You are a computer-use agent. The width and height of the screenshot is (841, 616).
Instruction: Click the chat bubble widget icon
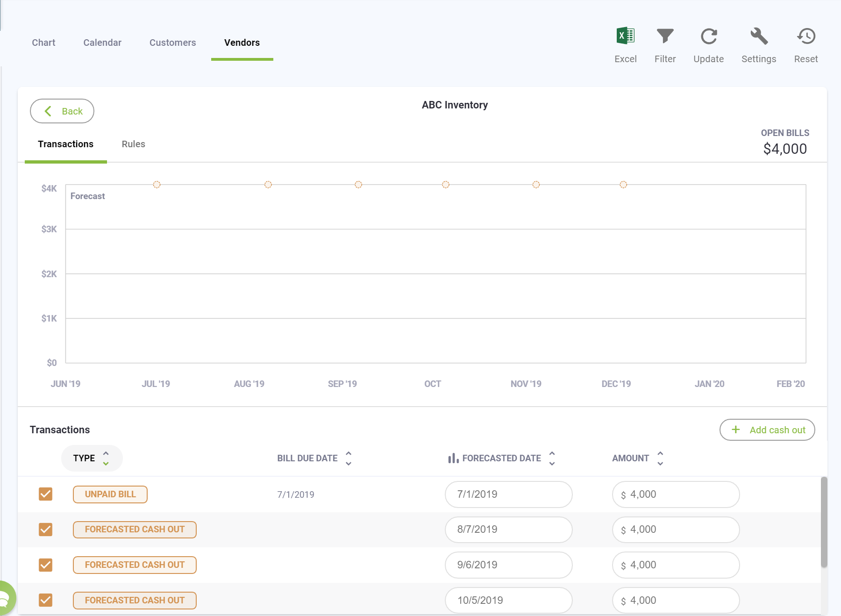5,598
